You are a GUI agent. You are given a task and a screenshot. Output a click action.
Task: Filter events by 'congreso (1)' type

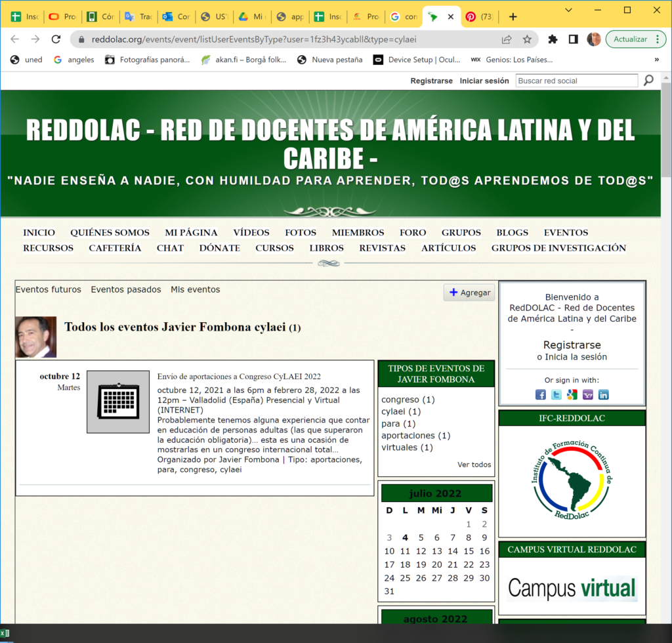coord(408,400)
